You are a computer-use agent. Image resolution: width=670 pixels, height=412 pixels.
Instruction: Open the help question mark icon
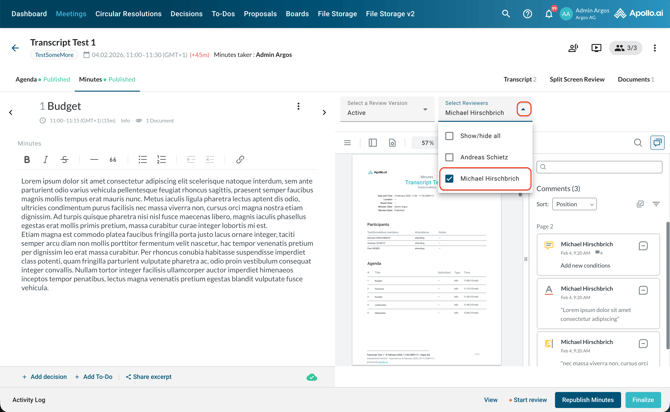coord(527,14)
